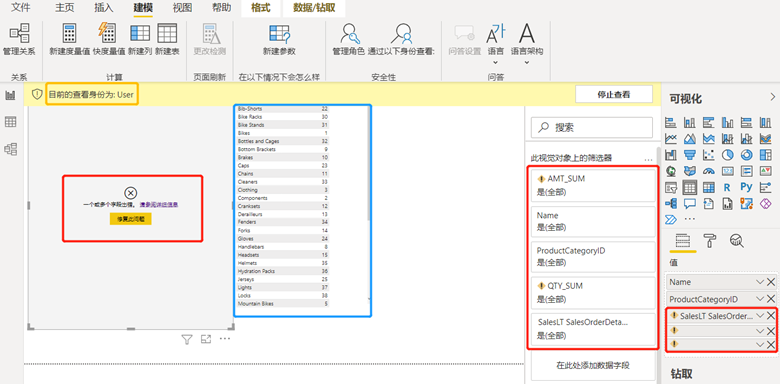Click the View as roles icon
Screen dimensions: 780x384
click(401, 33)
